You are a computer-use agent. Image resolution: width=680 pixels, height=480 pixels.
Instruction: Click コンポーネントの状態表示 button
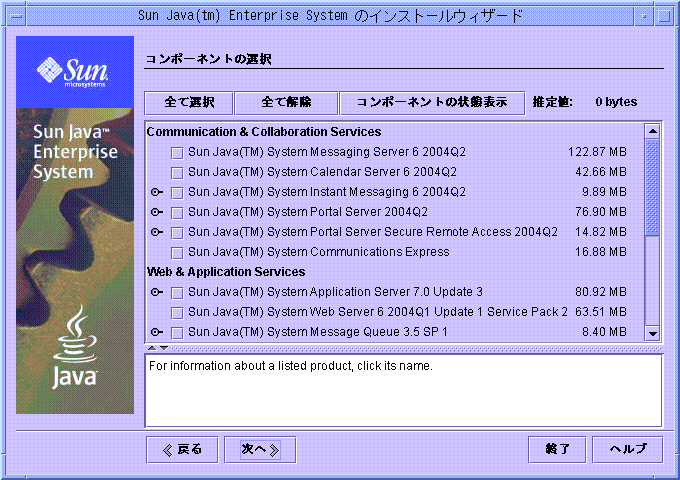point(432,103)
